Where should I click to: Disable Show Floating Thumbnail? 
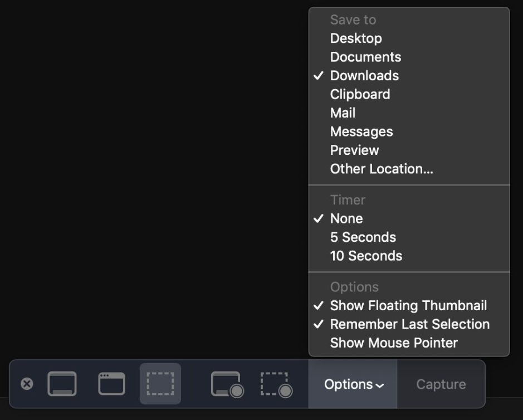(409, 305)
